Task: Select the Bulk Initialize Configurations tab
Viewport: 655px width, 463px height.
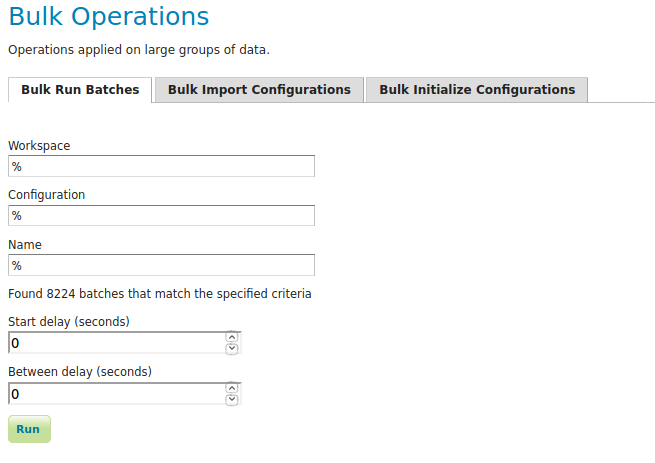Action: coord(477,90)
